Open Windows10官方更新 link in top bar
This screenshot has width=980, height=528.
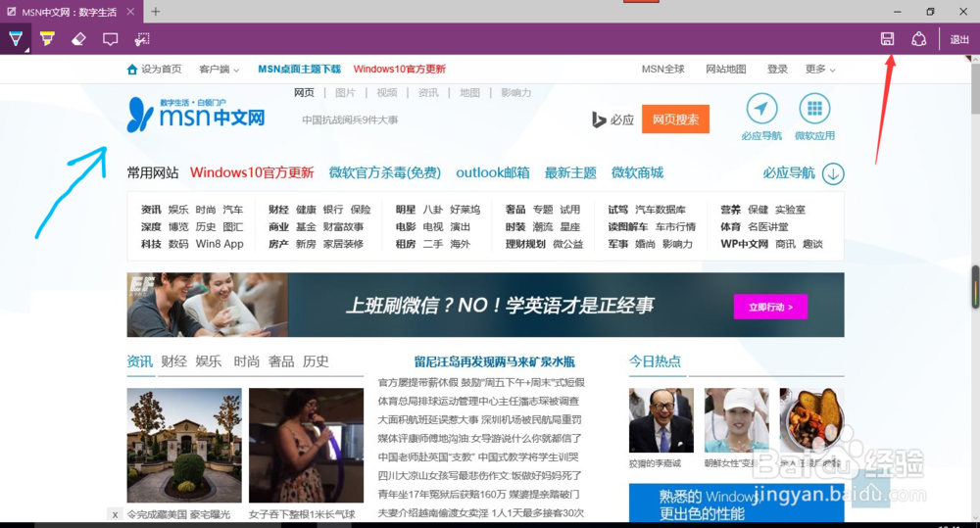pos(400,69)
